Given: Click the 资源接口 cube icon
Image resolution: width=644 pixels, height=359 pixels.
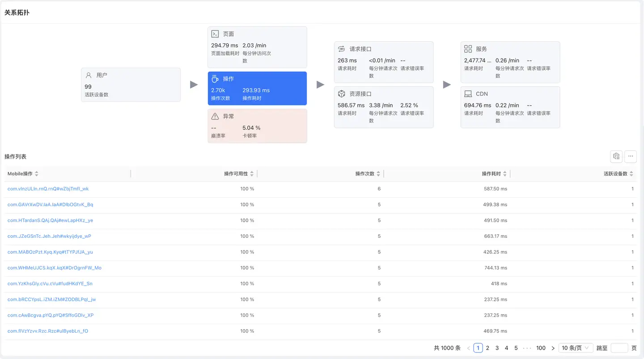Looking at the screenshot, I should pos(342,94).
